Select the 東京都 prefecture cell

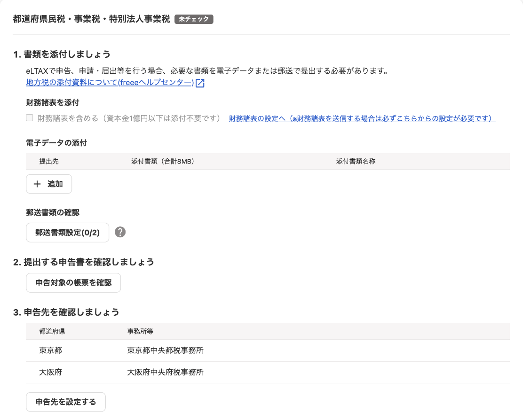pyautogui.click(x=50, y=350)
